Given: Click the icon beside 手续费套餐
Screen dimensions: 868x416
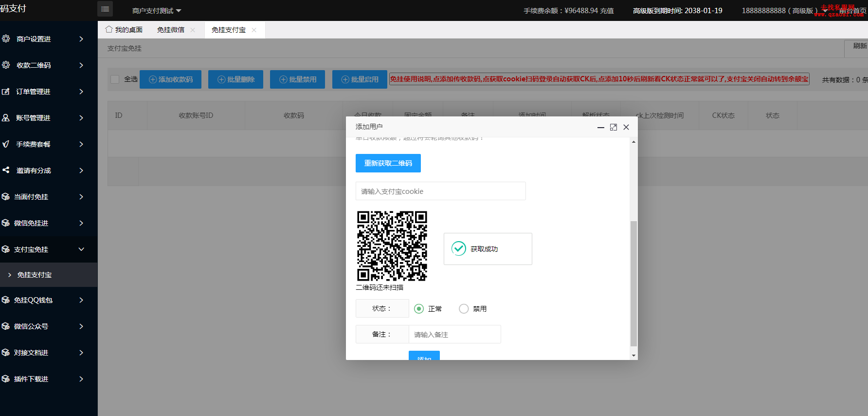Looking at the screenshot, I should point(6,144).
